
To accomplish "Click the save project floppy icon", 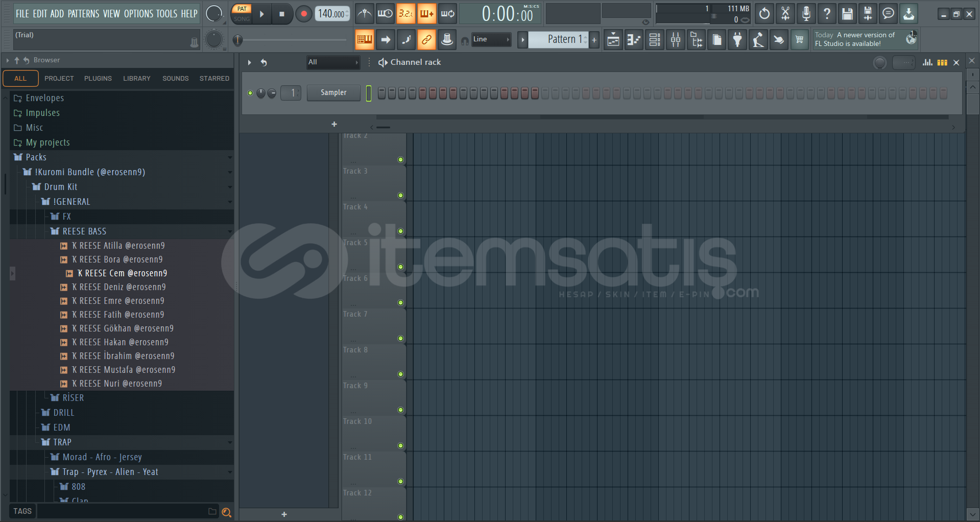I will point(847,14).
